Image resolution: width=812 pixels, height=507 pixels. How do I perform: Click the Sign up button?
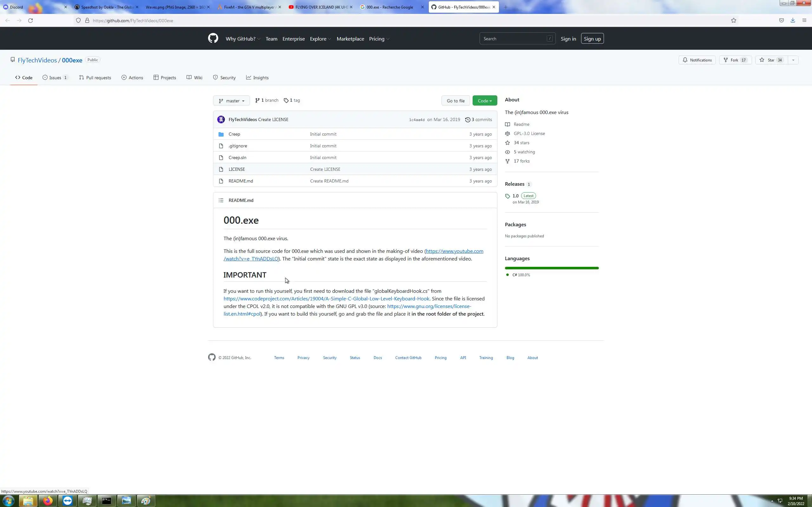pos(592,39)
